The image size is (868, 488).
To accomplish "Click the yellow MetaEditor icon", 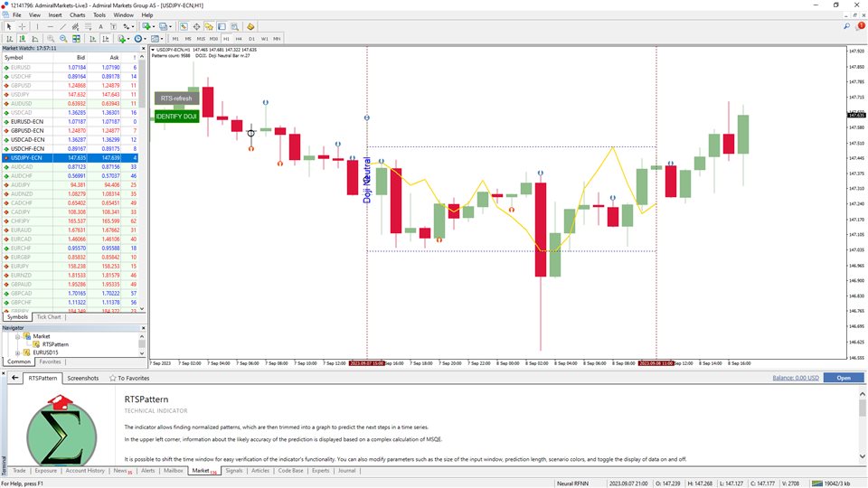I will tap(250, 26).
